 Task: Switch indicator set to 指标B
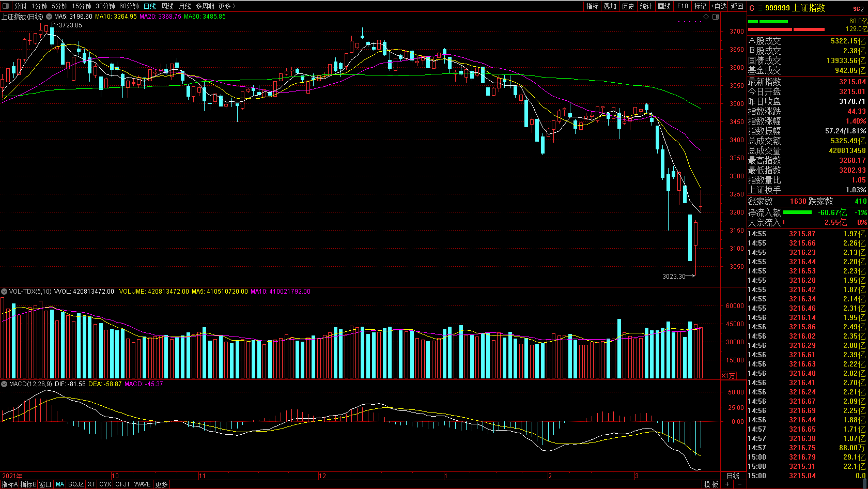pos(28,484)
